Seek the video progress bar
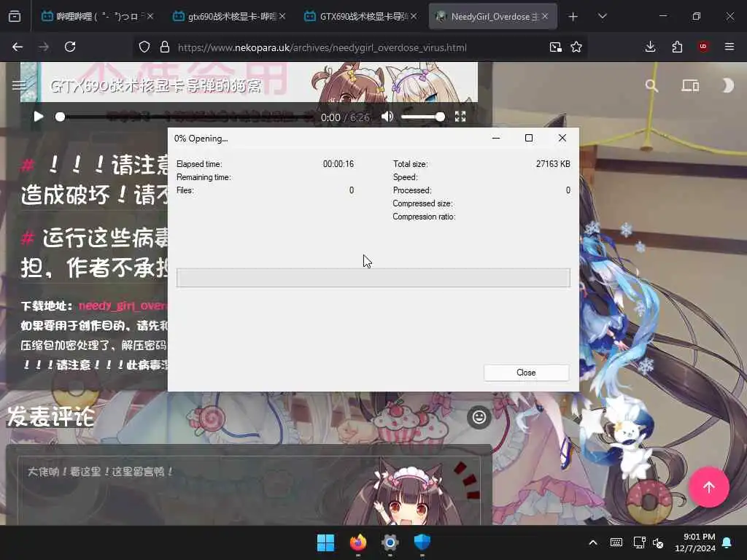747x560 pixels. tap(185, 117)
